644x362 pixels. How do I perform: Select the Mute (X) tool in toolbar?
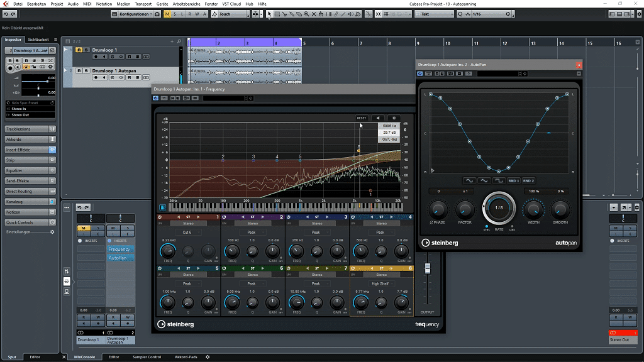click(x=314, y=14)
